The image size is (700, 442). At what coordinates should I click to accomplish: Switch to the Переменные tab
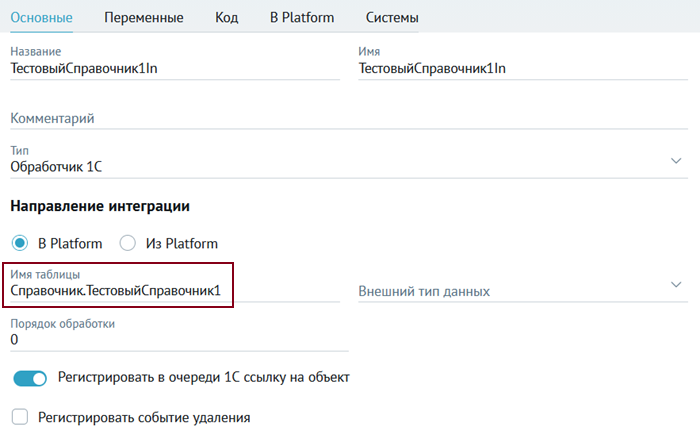[144, 17]
